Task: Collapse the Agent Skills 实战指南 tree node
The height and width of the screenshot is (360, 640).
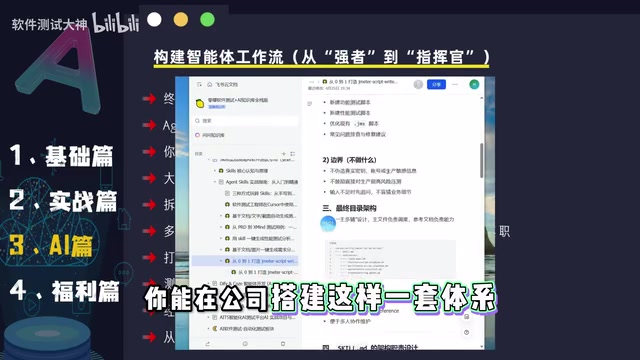Action: (215, 182)
